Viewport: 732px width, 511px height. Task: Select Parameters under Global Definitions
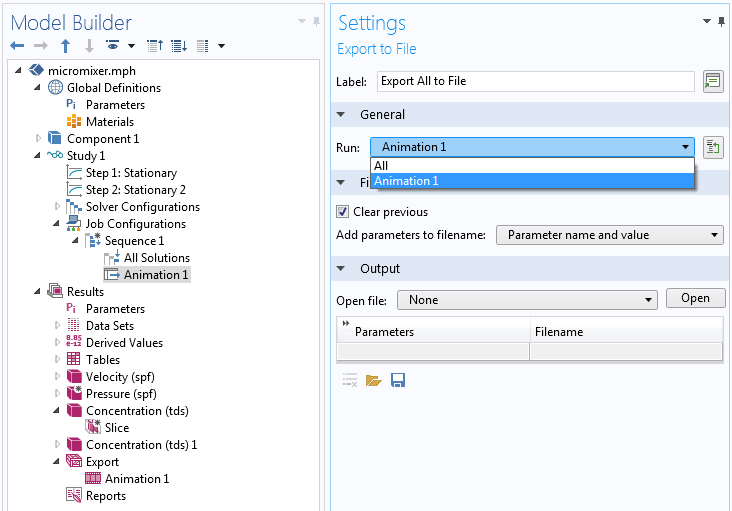click(115, 105)
